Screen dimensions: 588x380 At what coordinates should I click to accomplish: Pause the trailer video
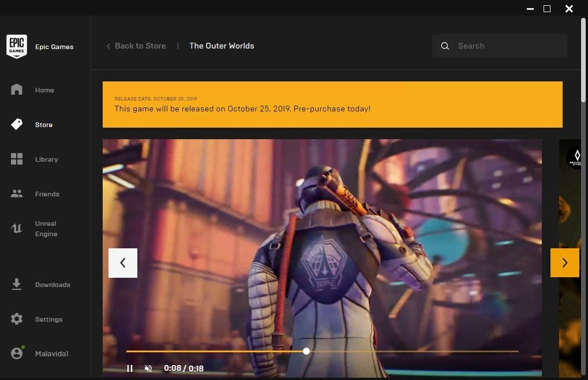pos(130,368)
